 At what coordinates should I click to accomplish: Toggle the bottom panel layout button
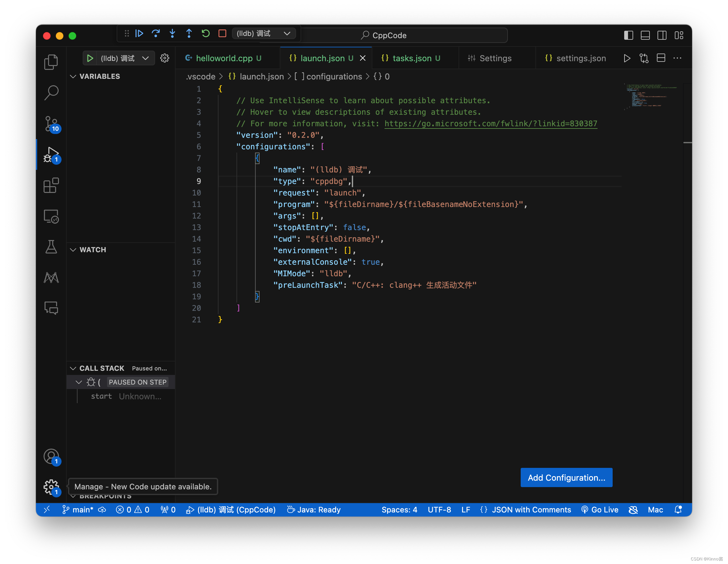click(x=645, y=35)
